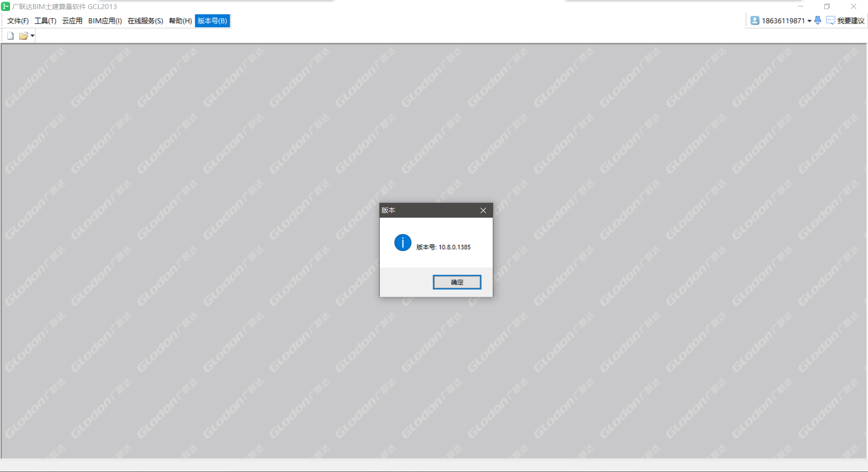This screenshot has height=472, width=868.
Task: Click 确定 in the version dialog
Action: (457, 282)
